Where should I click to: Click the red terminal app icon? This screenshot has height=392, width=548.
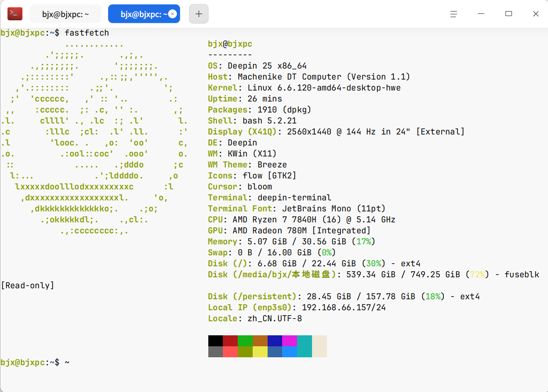(x=15, y=14)
